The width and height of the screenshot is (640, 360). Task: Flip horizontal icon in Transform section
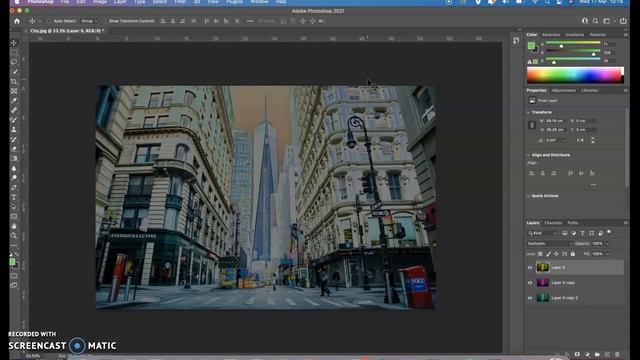580,140
